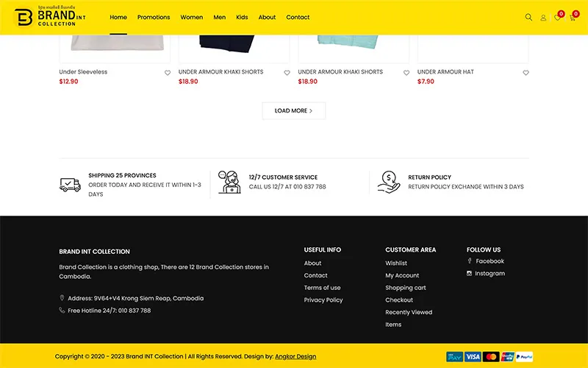The height and width of the screenshot is (368, 588).
Task: Open the Women menu
Action: 192,17
